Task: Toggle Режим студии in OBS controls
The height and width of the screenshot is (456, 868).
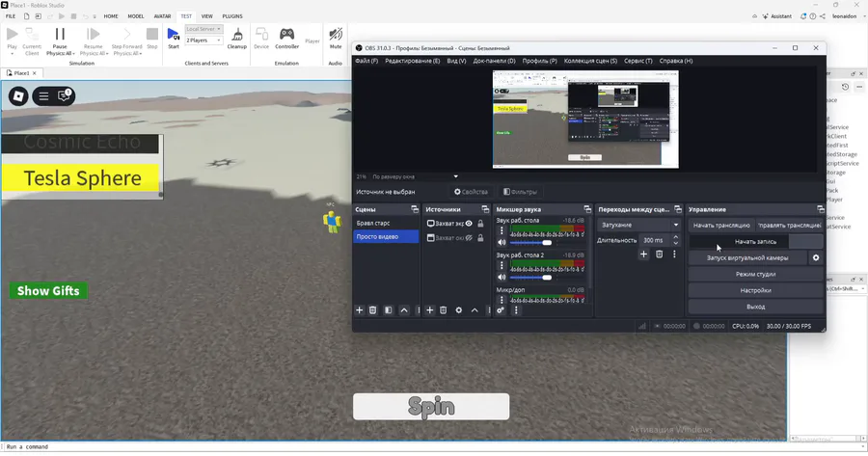Action: (x=755, y=274)
